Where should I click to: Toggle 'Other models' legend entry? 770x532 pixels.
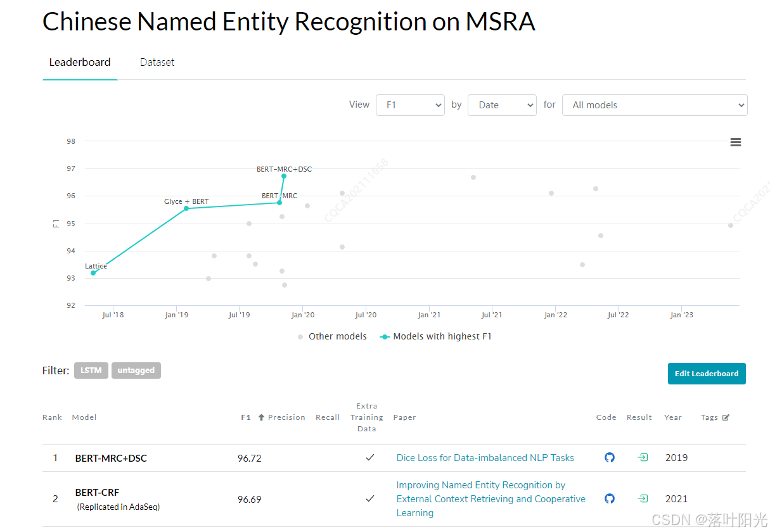point(332,336)
